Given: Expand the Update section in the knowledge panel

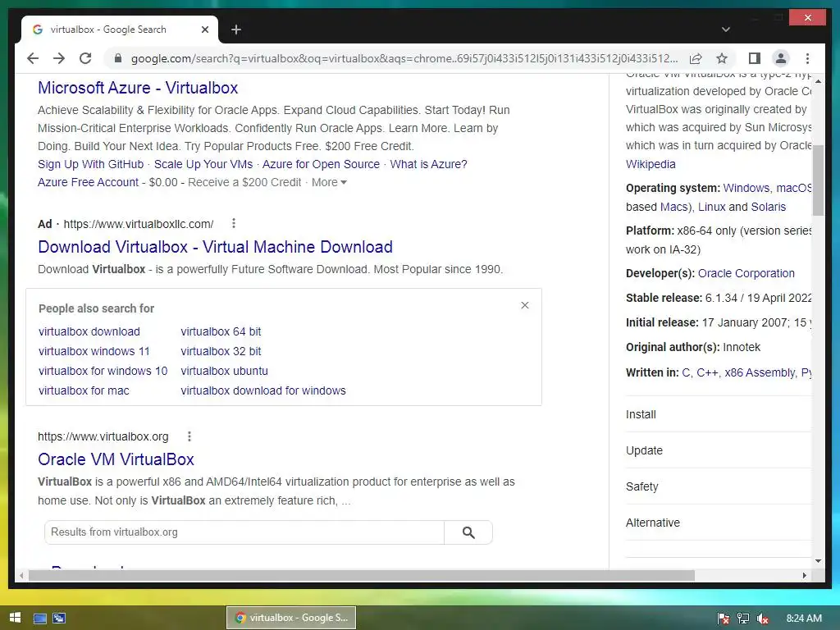Looking at the screenshot, I should [x=719, y=450].
